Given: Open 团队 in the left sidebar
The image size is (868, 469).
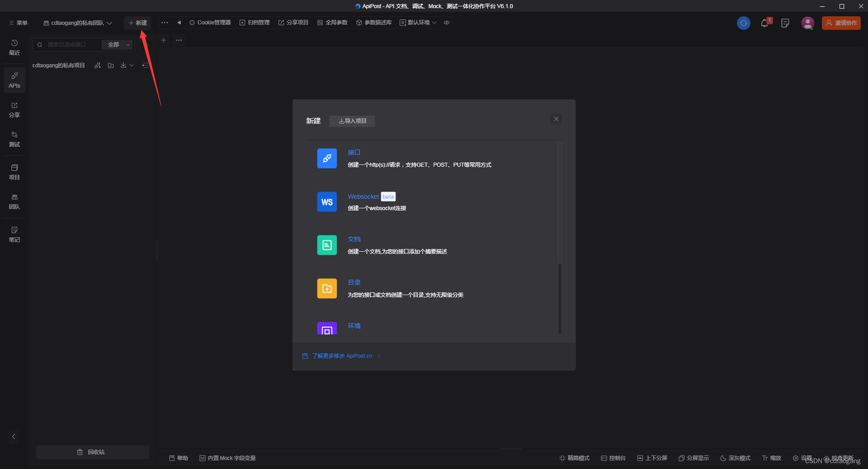Looking at the screenshot, I should (14, 202).
